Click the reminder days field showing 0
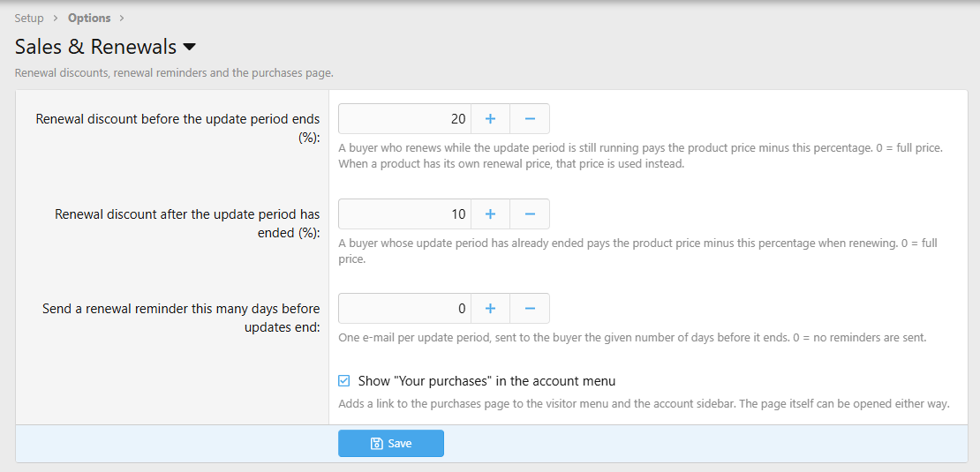The width and height of the screenshot is (980, 472). pos(404,309)
